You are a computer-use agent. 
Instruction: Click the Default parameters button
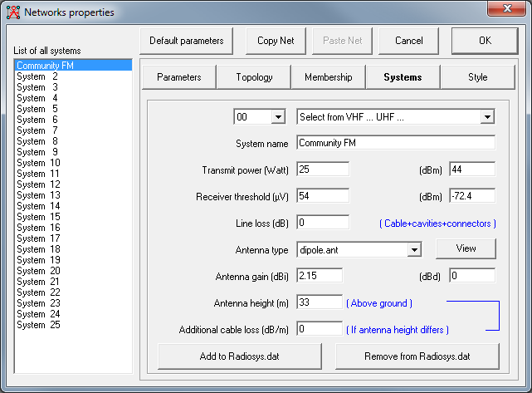pos(186,41)
